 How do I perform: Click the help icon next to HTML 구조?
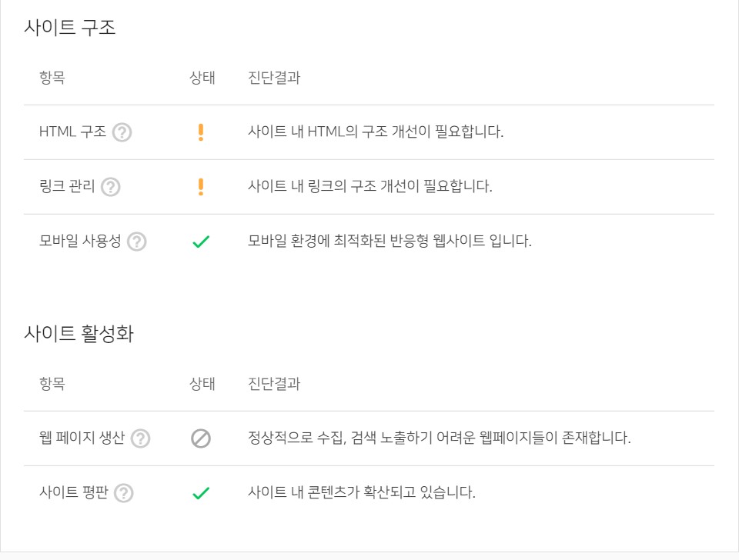122,132
